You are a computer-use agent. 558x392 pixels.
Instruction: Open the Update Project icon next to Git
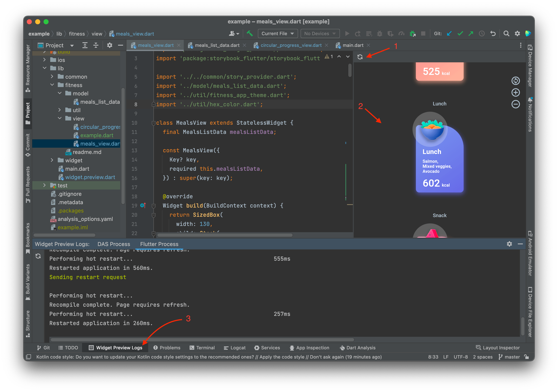click(x=449, y=34)
